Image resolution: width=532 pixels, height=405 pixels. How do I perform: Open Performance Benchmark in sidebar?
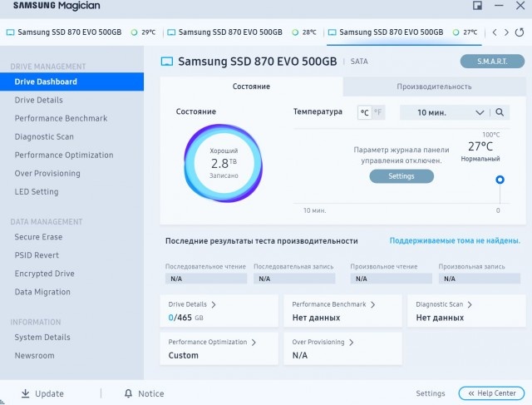click(72, 118)
